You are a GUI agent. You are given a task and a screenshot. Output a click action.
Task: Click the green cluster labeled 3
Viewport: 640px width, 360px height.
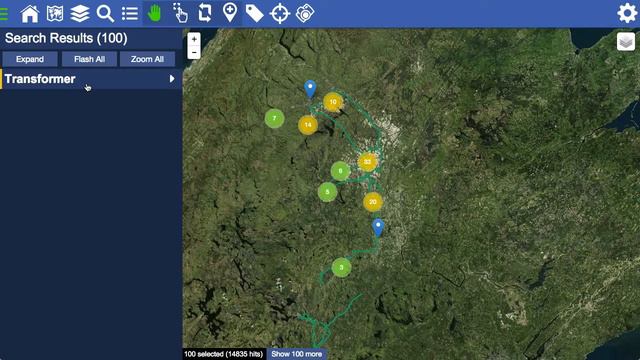[x=341, y=268]
